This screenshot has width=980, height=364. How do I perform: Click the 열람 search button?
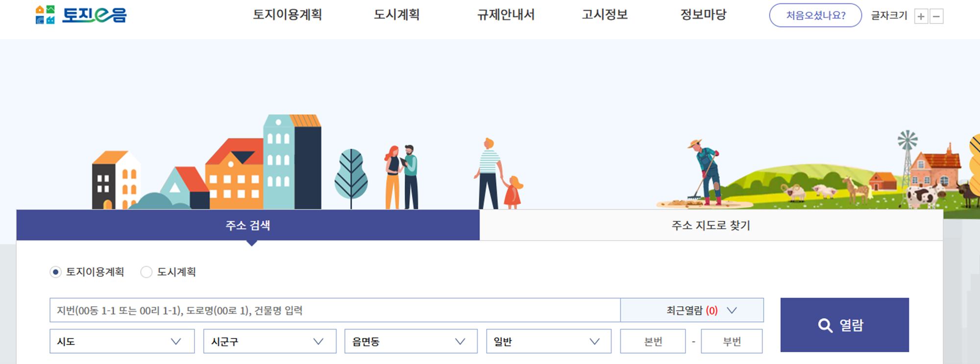tap(844, 325)
